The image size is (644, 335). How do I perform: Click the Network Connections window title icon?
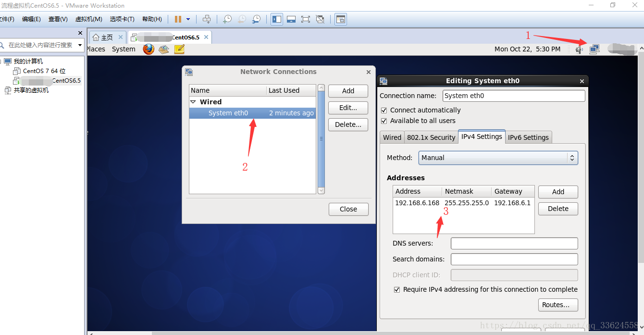pyautogui.click(x=189, y=72)
